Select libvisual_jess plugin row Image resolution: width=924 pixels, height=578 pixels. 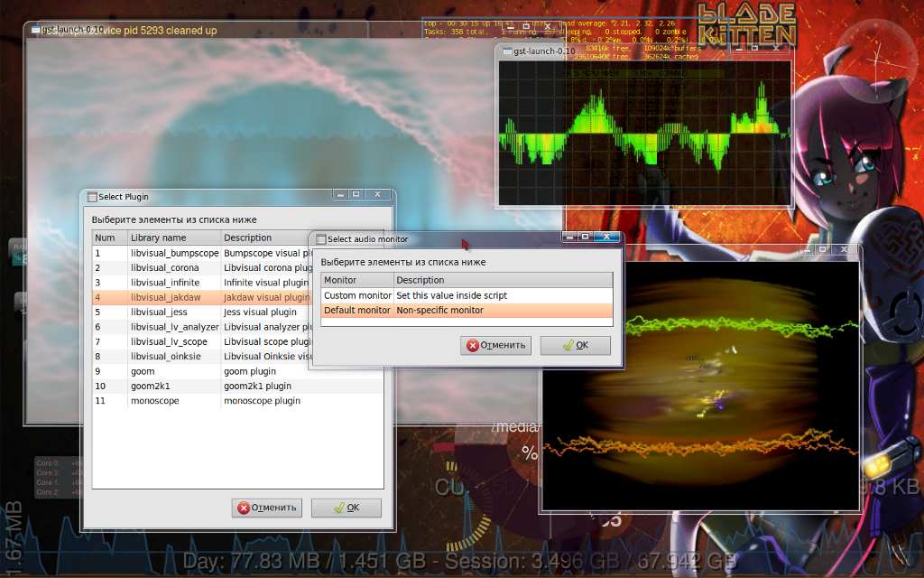(201, 312)
